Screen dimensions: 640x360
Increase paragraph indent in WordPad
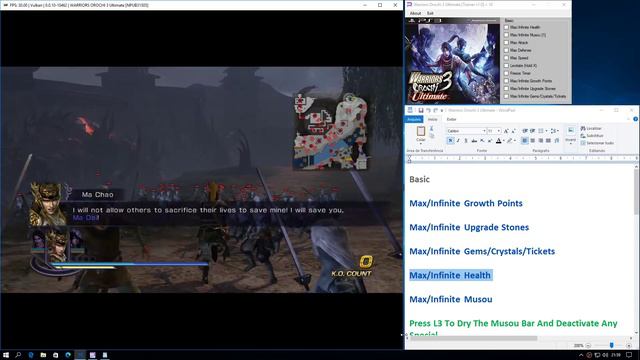(x=532, y=131)
